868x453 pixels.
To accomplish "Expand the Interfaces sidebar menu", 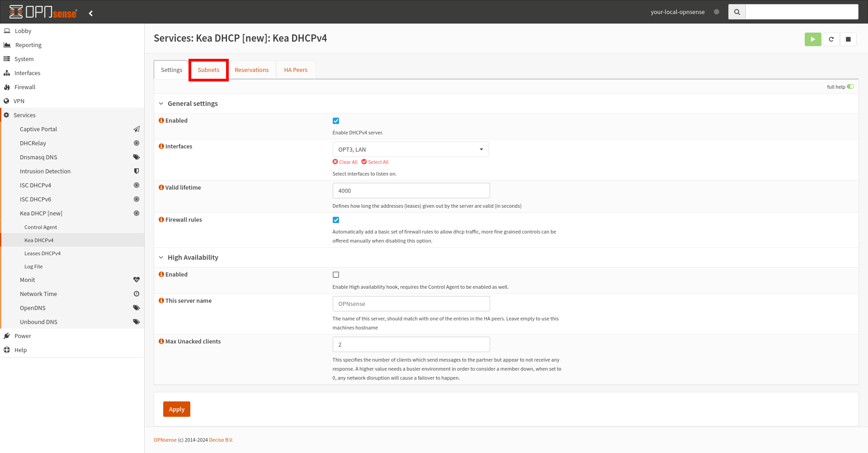I will [72, 73].
